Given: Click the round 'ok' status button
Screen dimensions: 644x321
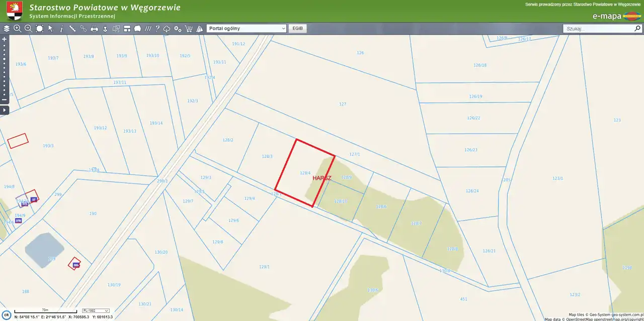Looking at the screenshot, I should [x=7, y=314].
